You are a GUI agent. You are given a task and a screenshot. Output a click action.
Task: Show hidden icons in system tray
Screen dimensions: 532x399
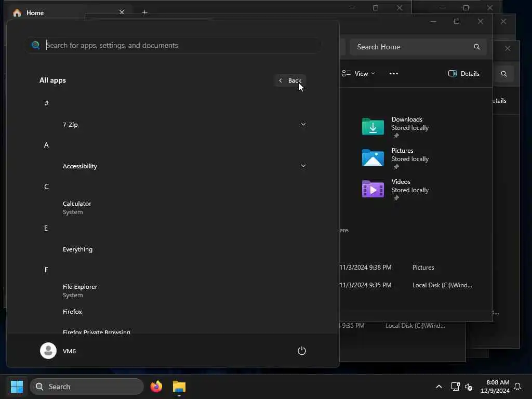[438, 387]
